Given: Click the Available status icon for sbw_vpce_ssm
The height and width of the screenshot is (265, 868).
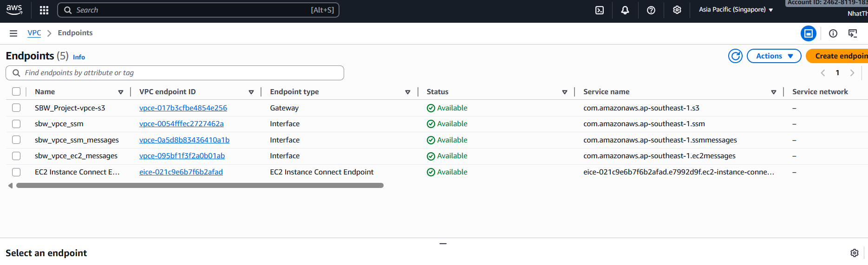Looking at the screenshot, I should [x=431, y=124].
